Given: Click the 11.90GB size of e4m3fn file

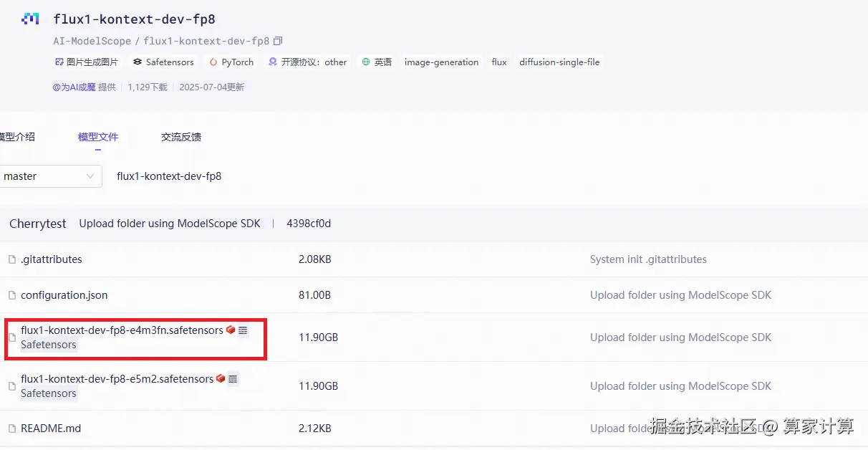Looking at the screenshot, I should coord(318,337).
